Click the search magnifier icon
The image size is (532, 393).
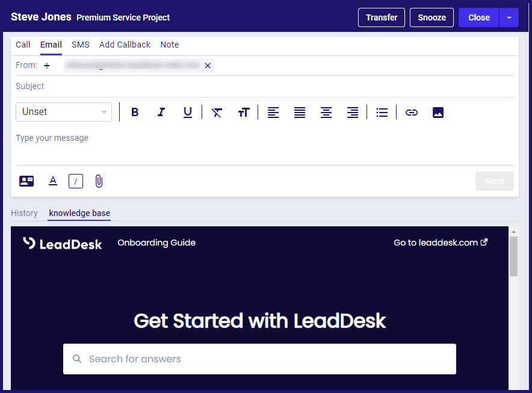coord(78,359)
